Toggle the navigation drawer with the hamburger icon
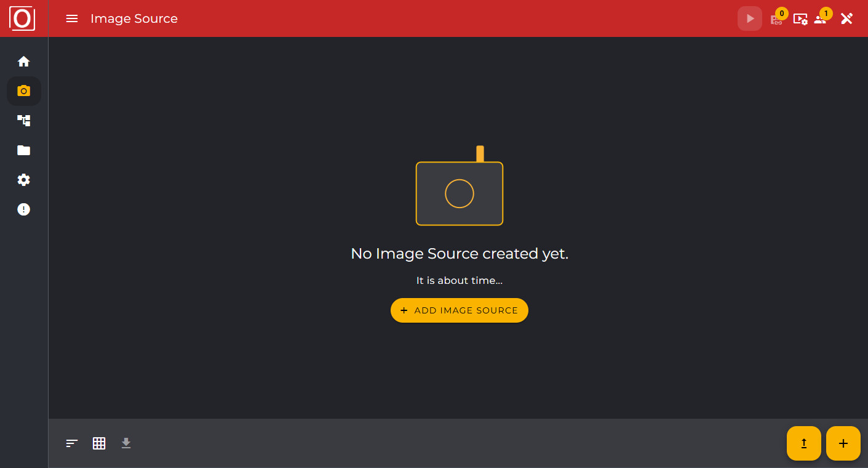The width and height of the screenshot is (868, 468). point(72,18)
